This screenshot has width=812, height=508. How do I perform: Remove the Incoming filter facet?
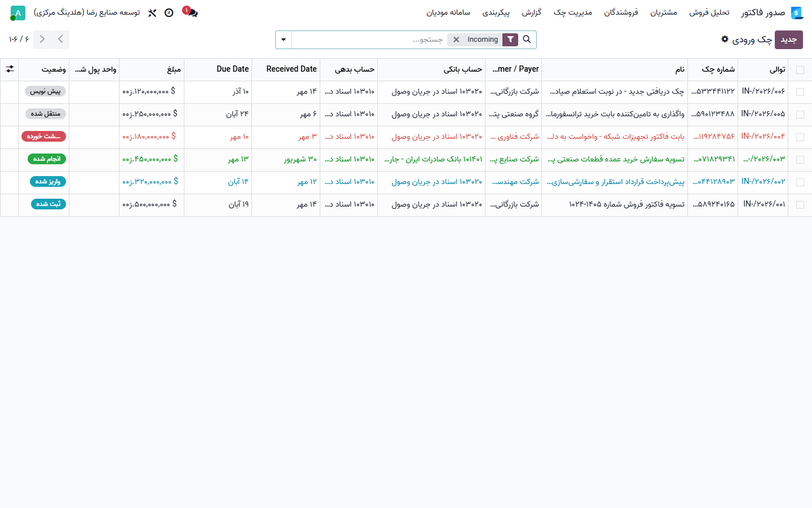pos(456,40)
